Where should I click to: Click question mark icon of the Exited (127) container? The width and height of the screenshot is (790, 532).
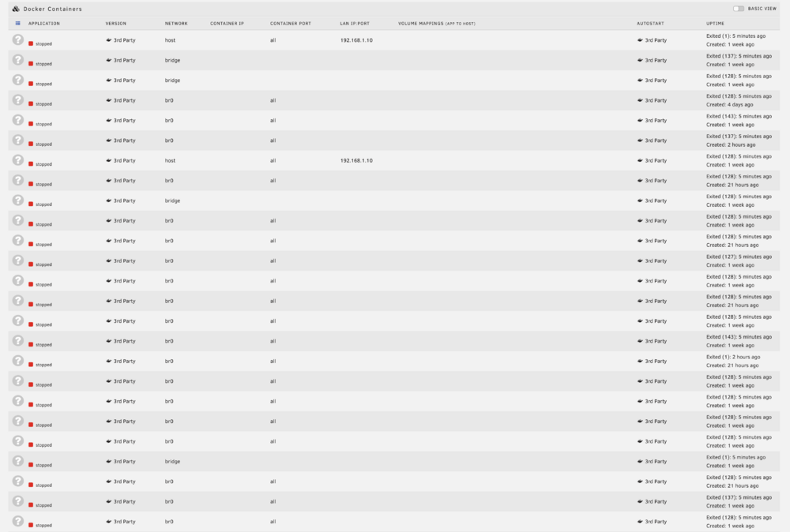pos(18,260)
